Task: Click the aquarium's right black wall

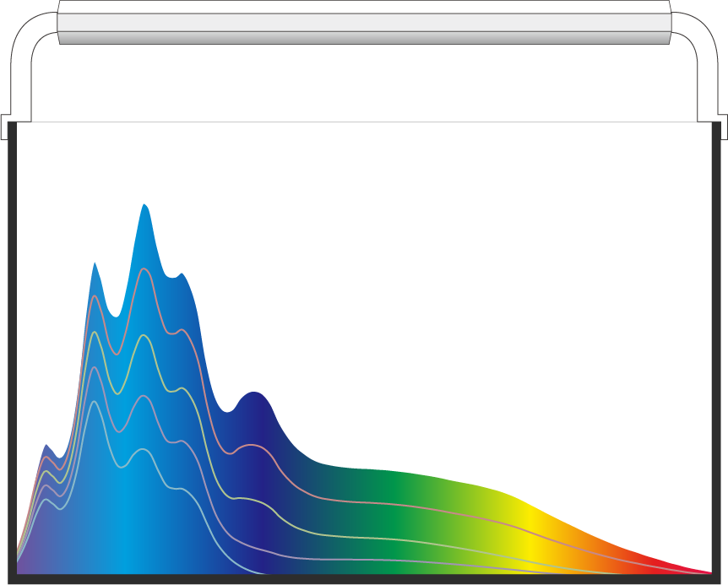Action: 716,348
